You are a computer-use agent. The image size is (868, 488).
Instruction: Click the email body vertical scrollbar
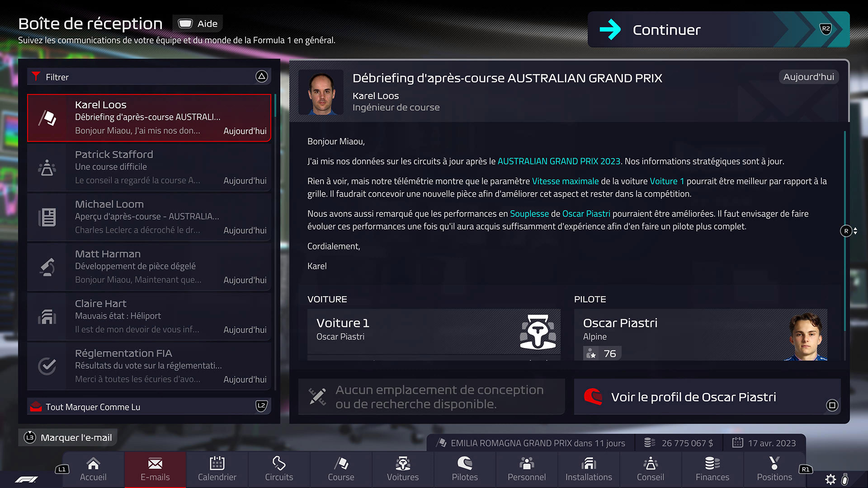click(844, 230)
